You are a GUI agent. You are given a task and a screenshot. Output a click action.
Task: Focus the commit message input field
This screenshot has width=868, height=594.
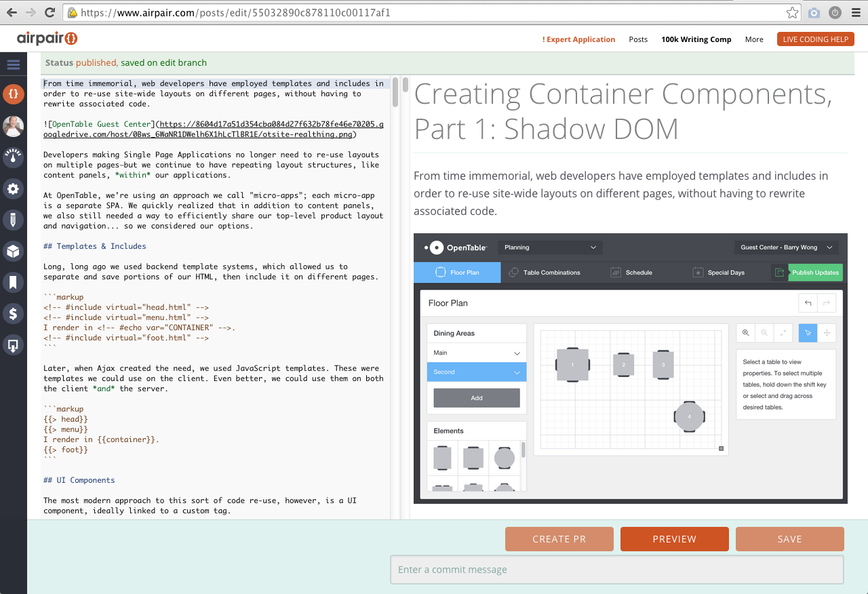[x=616, y=570]
